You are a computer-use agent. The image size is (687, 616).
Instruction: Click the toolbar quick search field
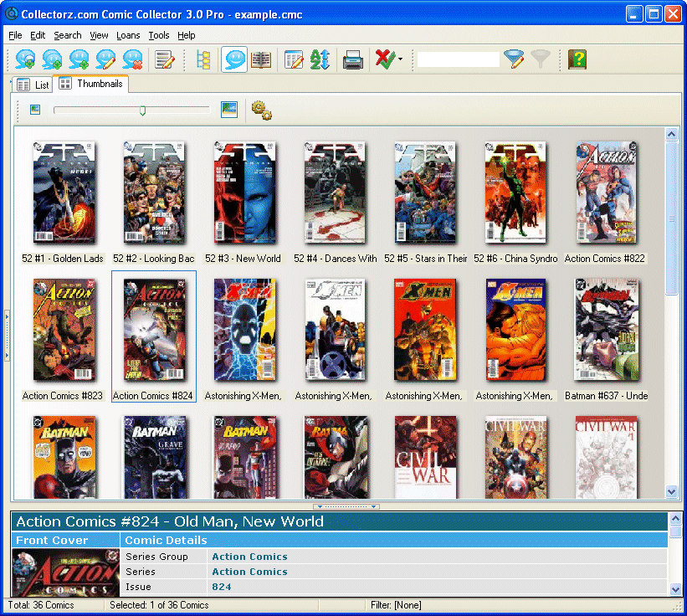[459, 59]
